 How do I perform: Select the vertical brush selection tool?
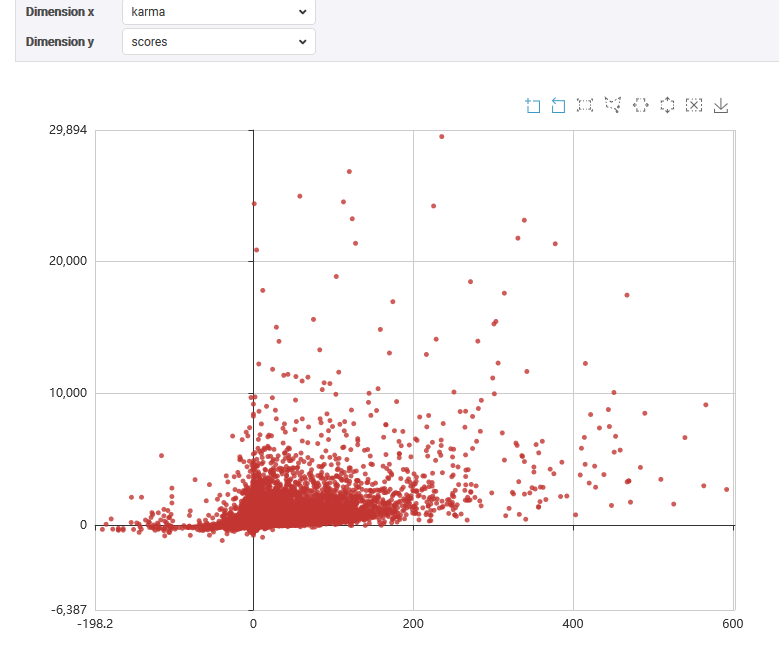tap(667, 105)
